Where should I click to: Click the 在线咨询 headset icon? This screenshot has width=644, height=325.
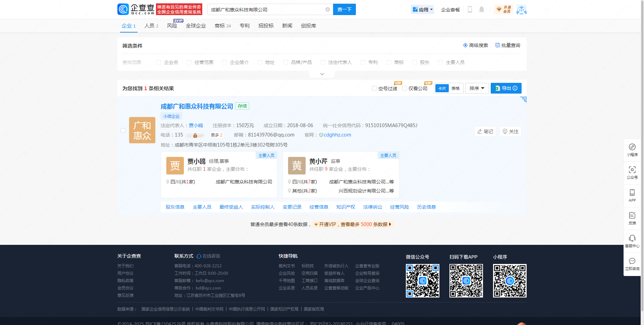[199, 256]
